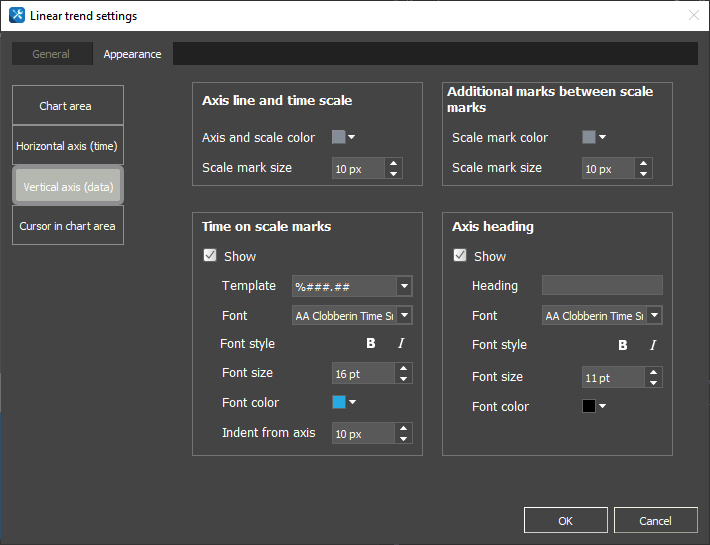Decrease Font size in Time on scale marks
Viewport: 710px width, 545px height.
coord(403,379)
